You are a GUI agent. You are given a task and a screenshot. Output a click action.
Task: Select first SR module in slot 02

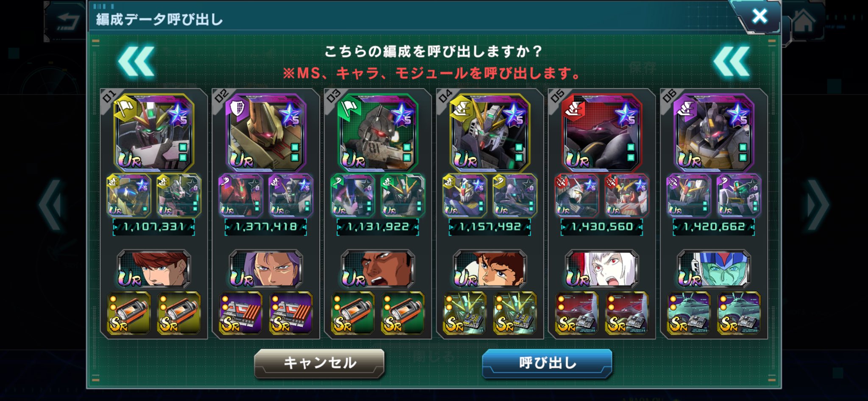[x=240, y=313]
